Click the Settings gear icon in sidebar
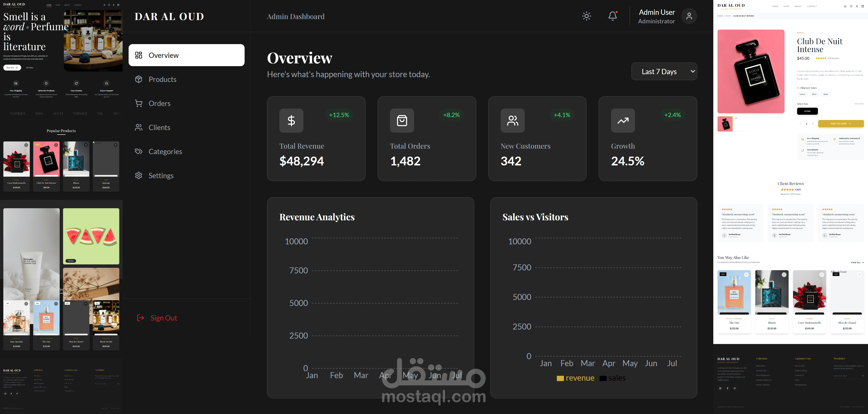Image resolution: width=868 pixels, height=414 pixels. tap(138, 175)
